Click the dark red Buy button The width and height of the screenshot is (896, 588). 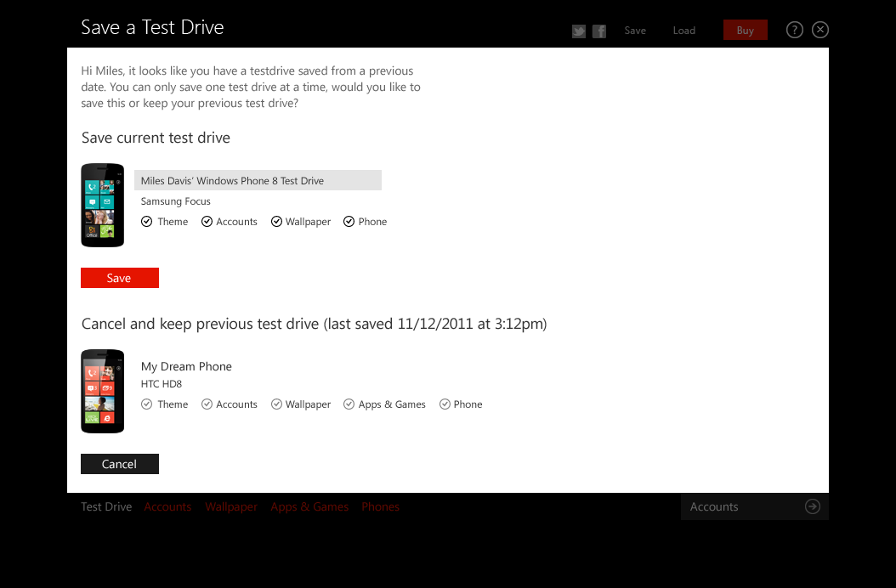coord(746,30)
